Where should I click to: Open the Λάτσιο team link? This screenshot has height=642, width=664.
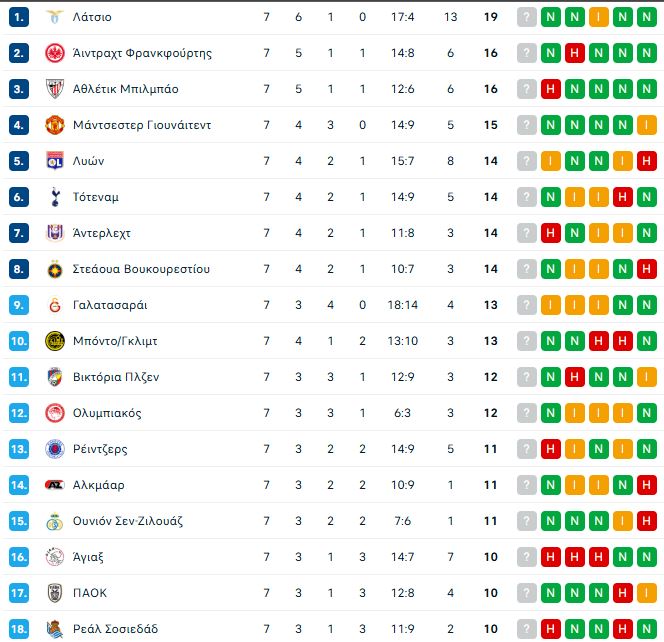[x=92, y=17]
